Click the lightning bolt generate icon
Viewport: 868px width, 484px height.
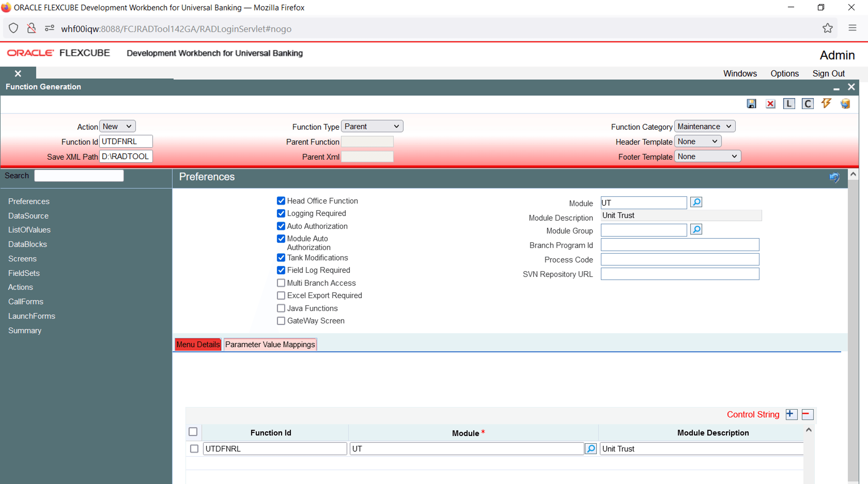826,103
